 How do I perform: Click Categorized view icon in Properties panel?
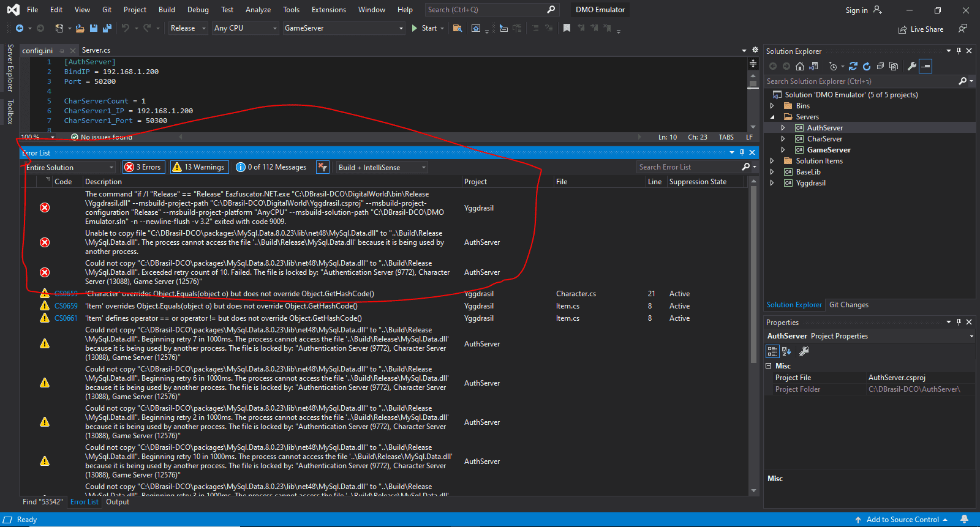[x=772, y=351]
